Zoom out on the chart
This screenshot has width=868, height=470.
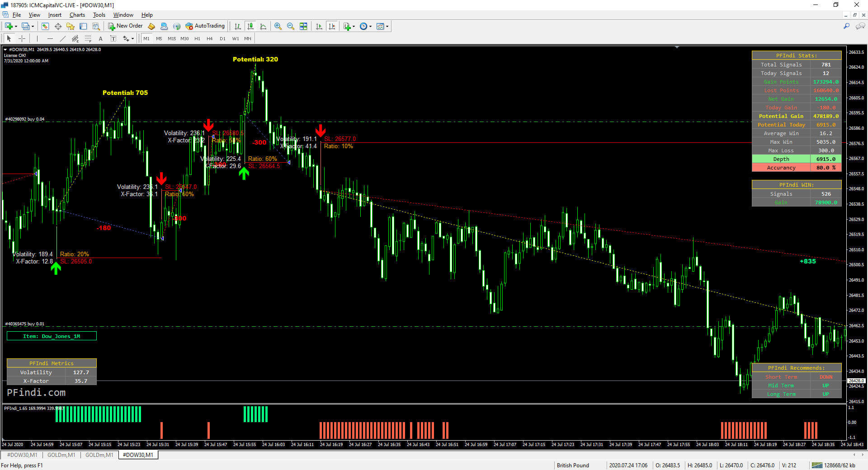coord(290,26)
